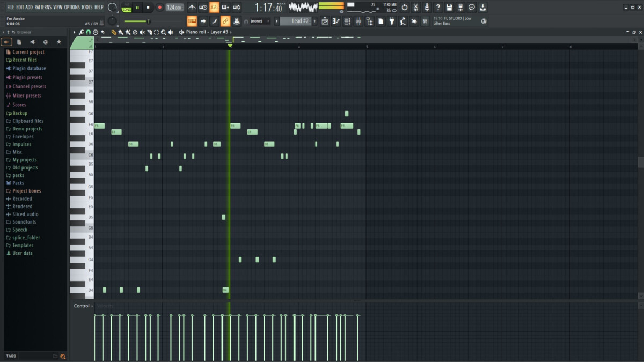
Task: Toggle typing keyboard to piano button
Action: click(192, 21)
